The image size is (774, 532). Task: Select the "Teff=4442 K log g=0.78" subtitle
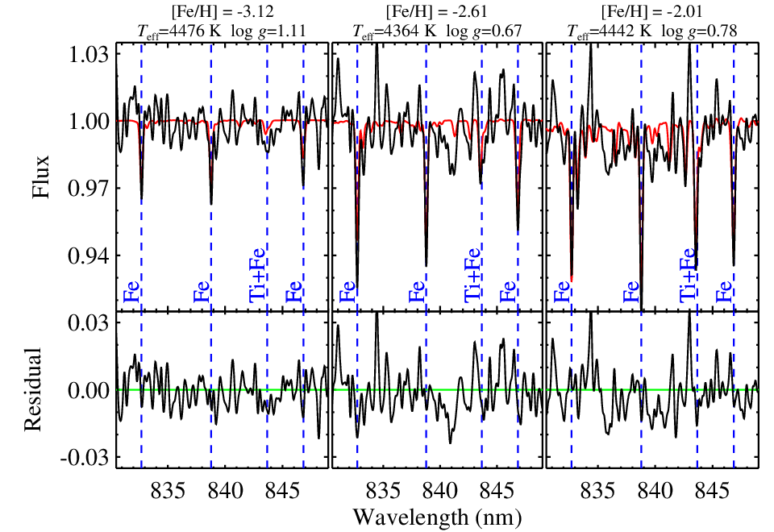coord(651,31)
